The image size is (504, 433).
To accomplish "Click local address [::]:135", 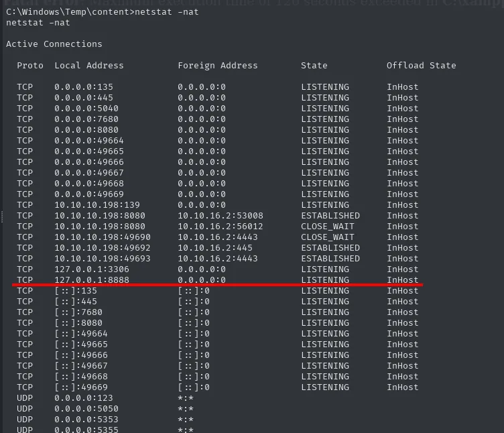I will coord(76,291).
